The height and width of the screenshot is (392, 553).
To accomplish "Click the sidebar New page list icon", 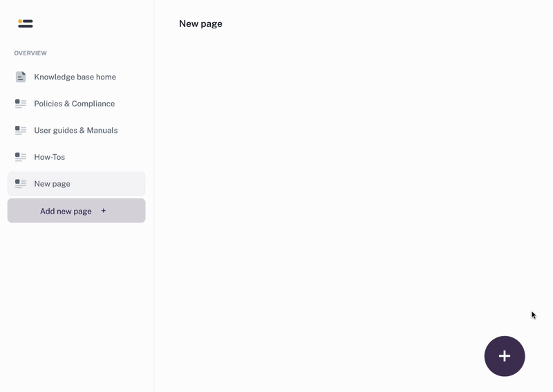I will point(21,184).
